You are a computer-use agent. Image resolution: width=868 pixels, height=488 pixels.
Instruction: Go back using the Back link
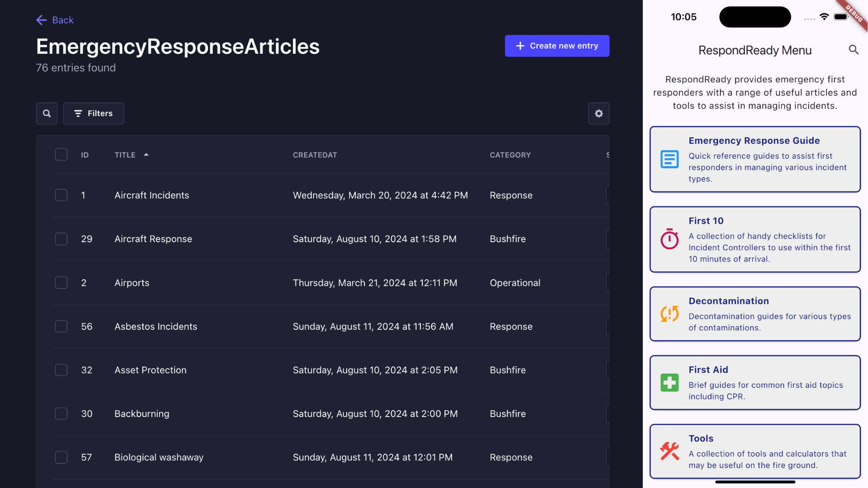pyautogui.click(x=55, y=20)
